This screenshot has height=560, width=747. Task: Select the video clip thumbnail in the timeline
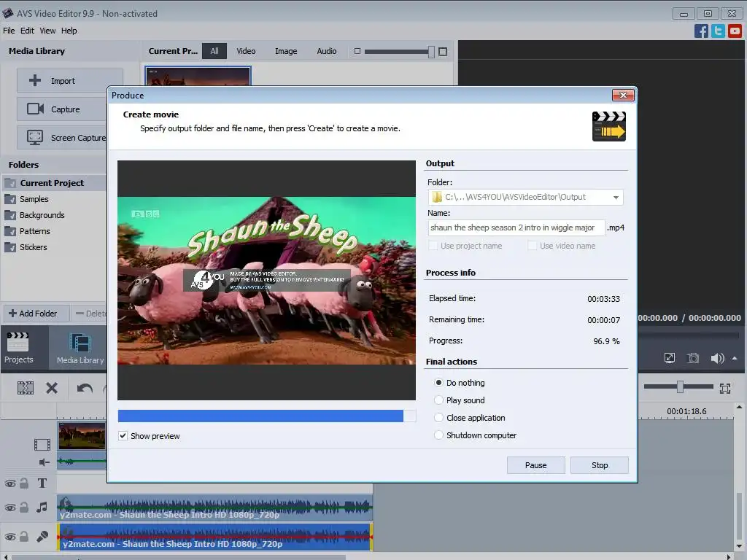coord(82,436)
